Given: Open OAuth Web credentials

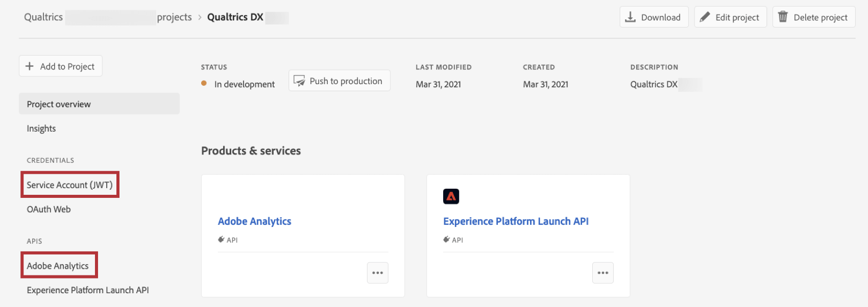Looking at the screenshot, I should coord(49,209).
